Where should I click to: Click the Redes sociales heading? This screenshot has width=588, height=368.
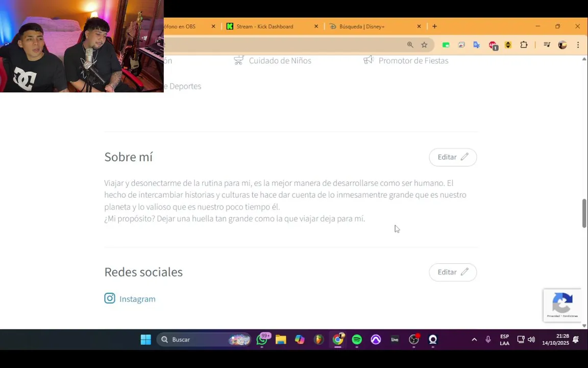143,272
